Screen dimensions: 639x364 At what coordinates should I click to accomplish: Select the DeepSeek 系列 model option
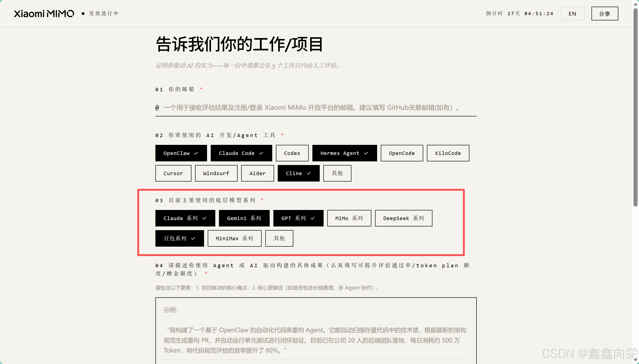(x=404, y=218)
